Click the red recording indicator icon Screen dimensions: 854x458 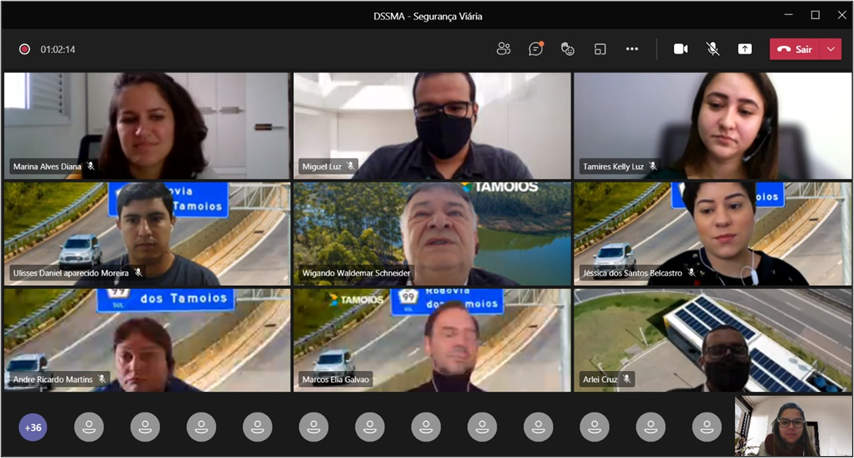pyautogui.click(x=24, y=49)
